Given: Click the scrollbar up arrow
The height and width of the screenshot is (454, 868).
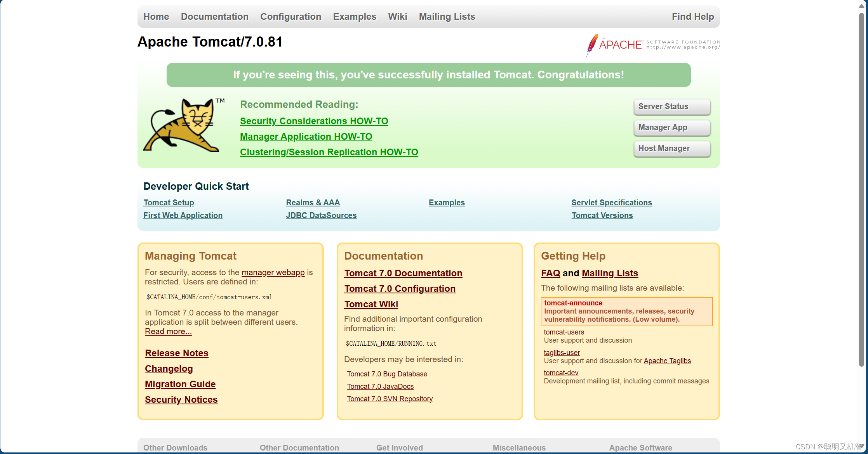Looking at the screenshot, I should point(861,6).
